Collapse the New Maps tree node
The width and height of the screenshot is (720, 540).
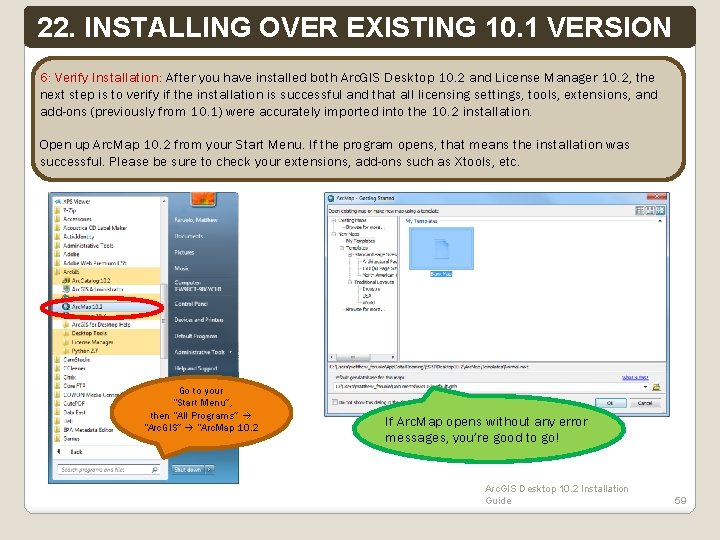pyautogui.click(x=333, y=234)
